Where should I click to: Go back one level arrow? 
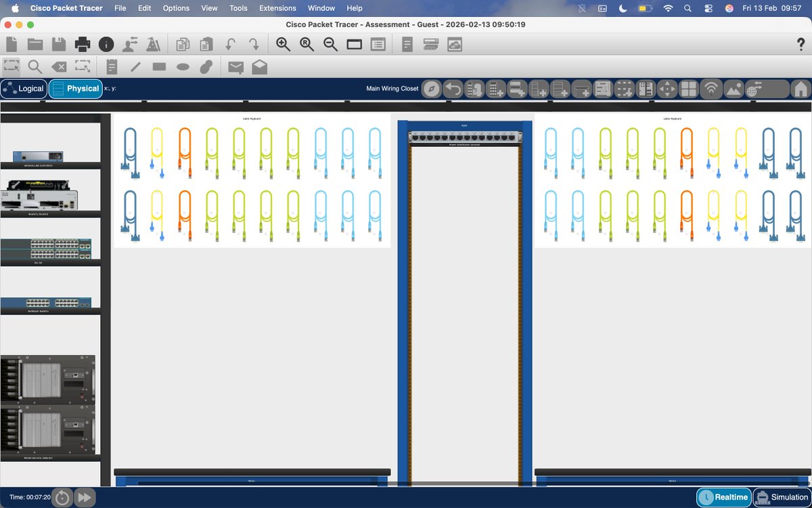[453, 89]
